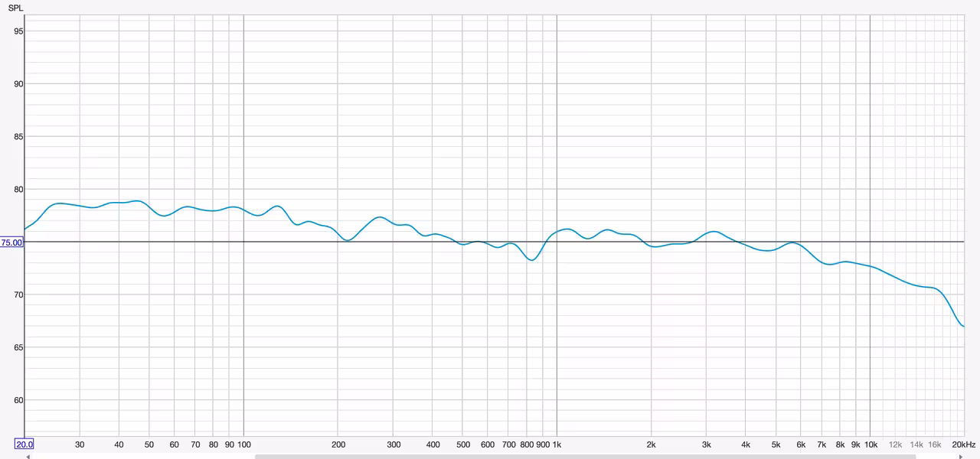
Task: Click the 30 label on frequency axis
Action: (80, 444)
